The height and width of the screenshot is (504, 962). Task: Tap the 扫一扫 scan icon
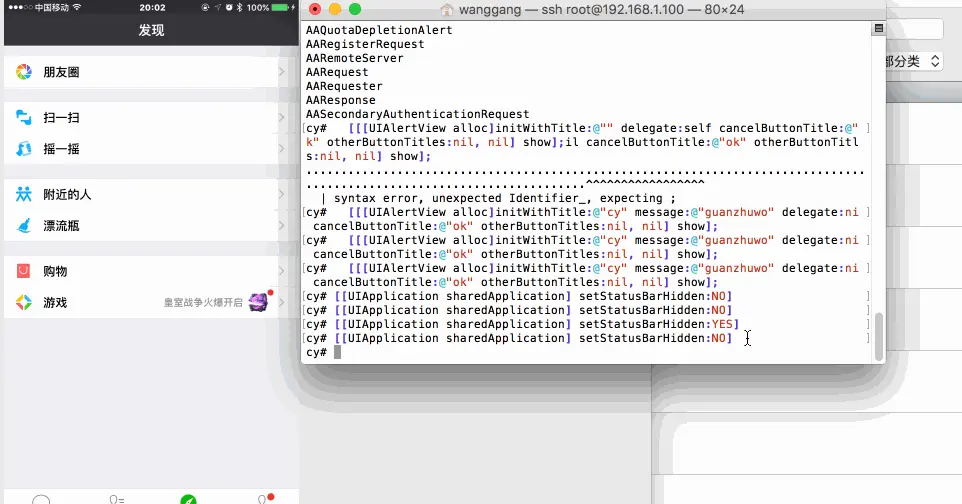coord(23,117)
